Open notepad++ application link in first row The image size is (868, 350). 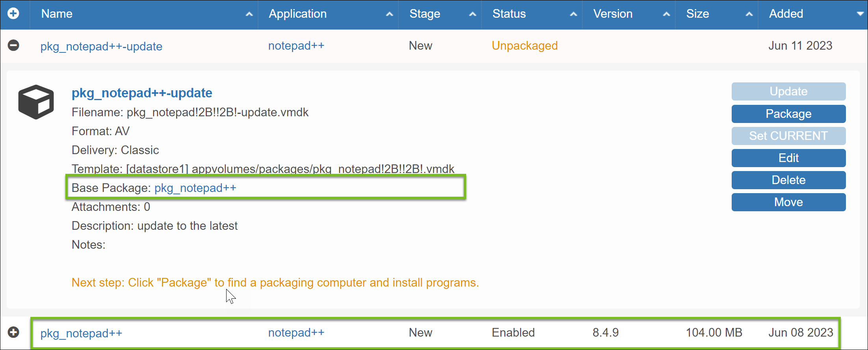(296, 46)
